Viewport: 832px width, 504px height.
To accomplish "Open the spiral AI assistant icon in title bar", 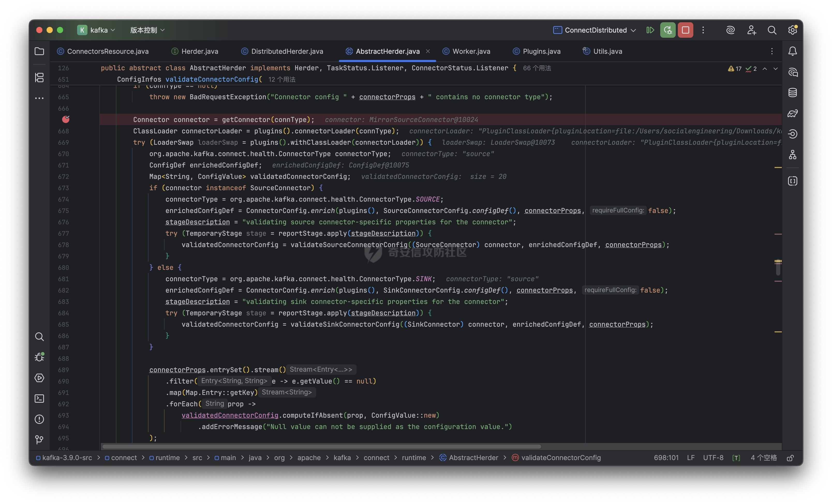I will (730, 30).
